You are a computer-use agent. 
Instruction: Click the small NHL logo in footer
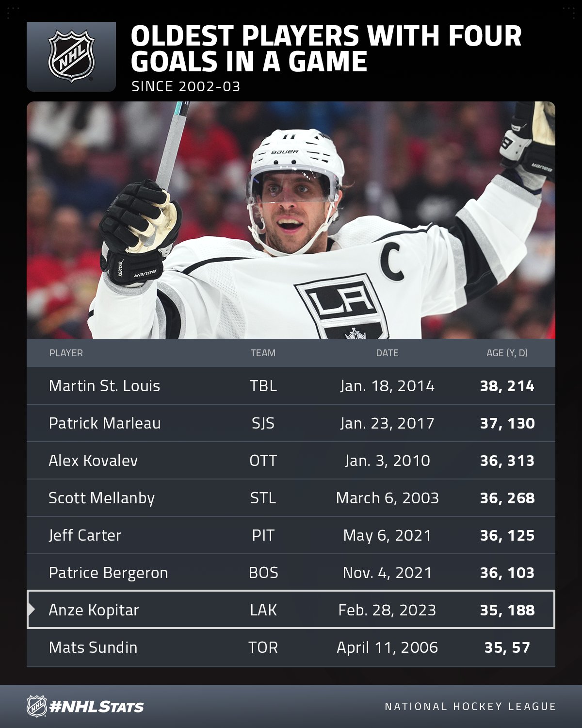36,706
